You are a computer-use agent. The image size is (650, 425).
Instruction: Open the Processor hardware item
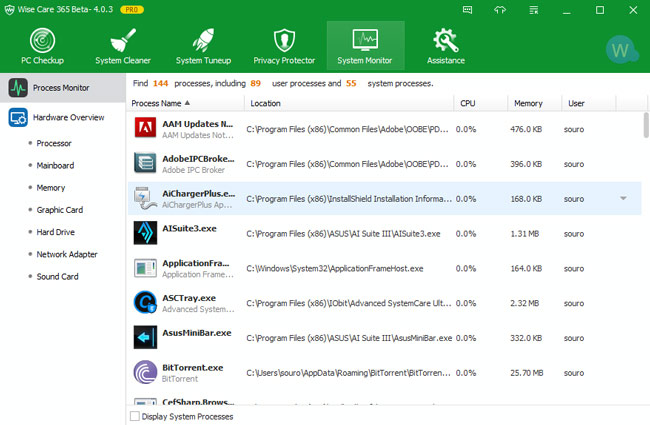[x=54, y=143]
